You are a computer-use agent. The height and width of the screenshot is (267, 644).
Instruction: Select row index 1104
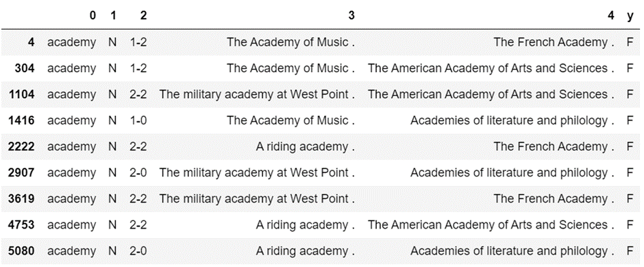pyautogui.click(x=22, y=94)
